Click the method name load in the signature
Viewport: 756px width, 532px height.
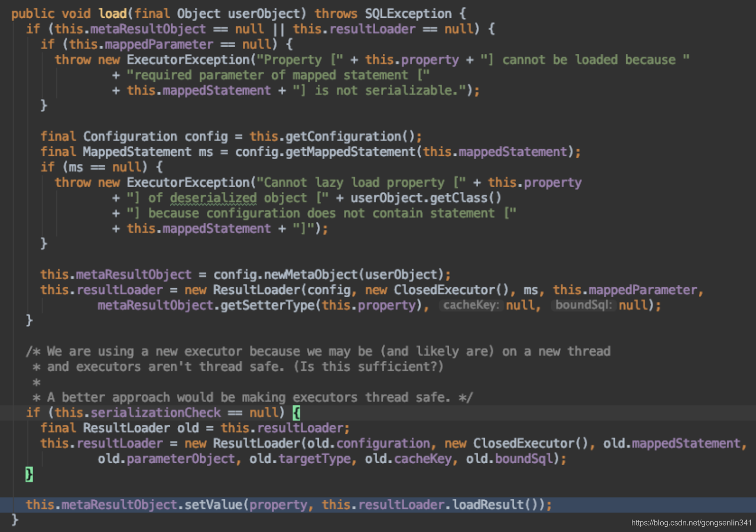[113, 13]
